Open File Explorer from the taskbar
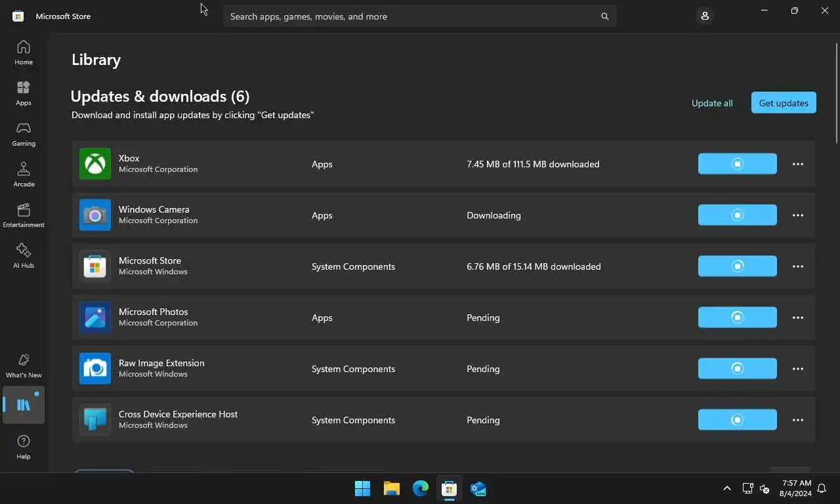The width and height of the screenshot is (840, 504). 392,489
